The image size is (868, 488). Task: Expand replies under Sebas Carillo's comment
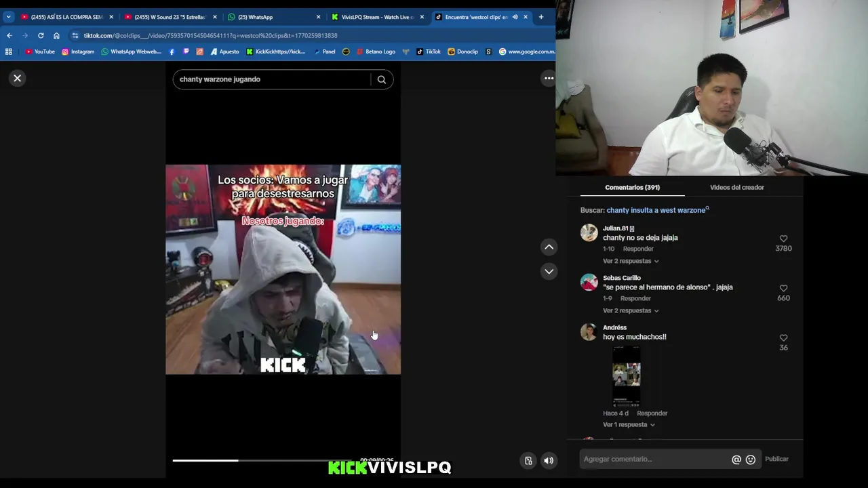(x=630, y=310)
